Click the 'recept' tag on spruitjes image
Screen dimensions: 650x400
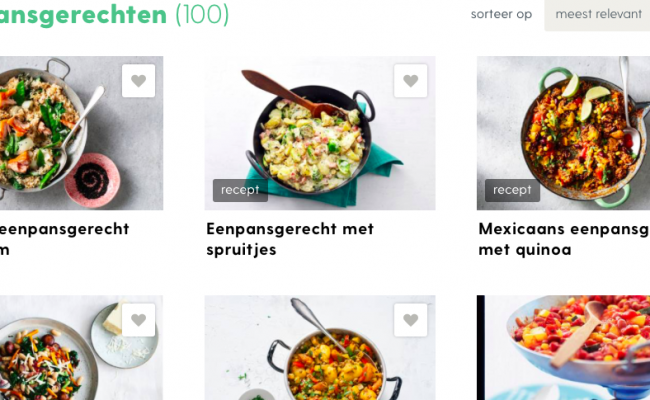[240, 190]
